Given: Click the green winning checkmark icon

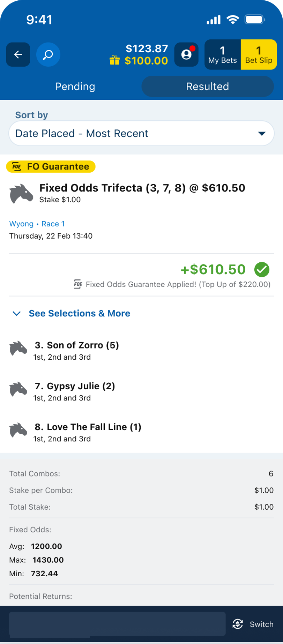Looking at the screenshot, I should (262, 269).
